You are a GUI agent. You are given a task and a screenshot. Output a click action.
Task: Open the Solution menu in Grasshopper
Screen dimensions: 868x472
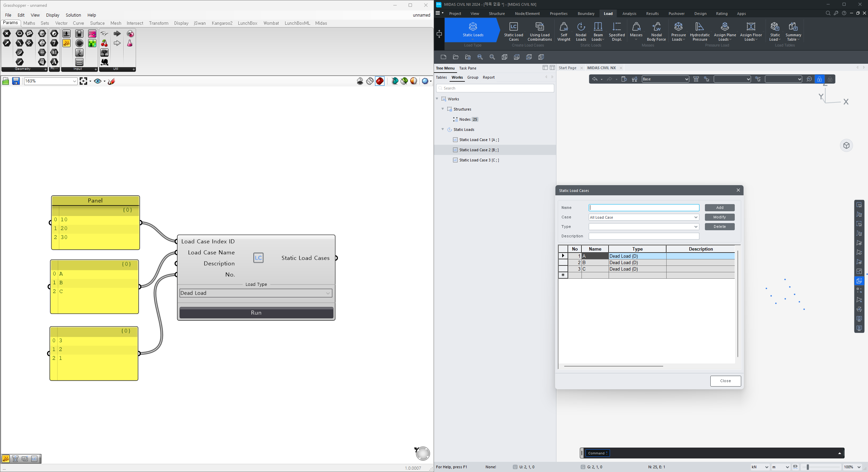(x=73, y=15)
